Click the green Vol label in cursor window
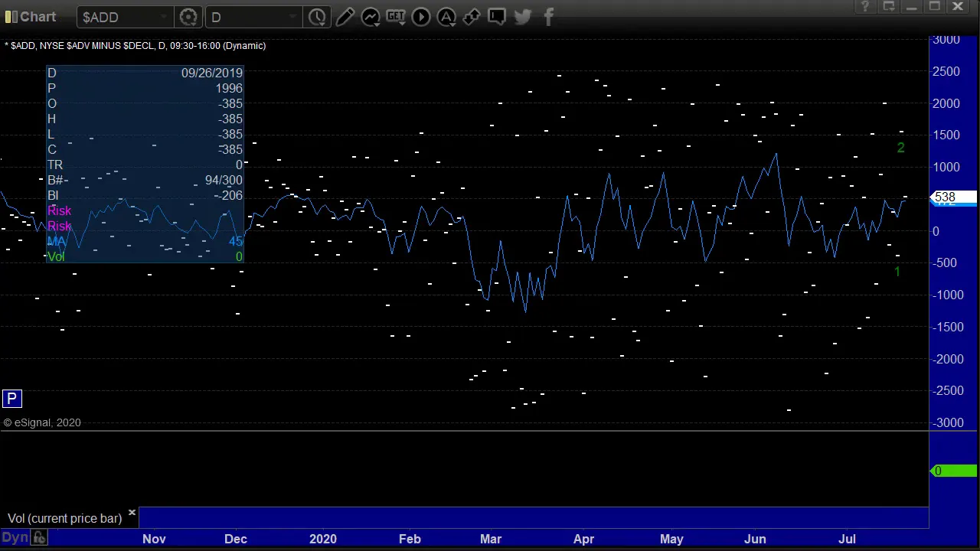This screenshot has width=980, height=551. coord(56,256)
